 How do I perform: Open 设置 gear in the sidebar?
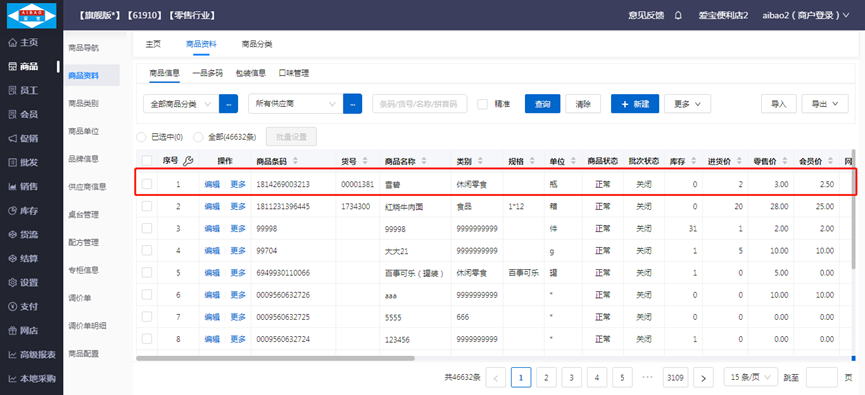(23, 282)
